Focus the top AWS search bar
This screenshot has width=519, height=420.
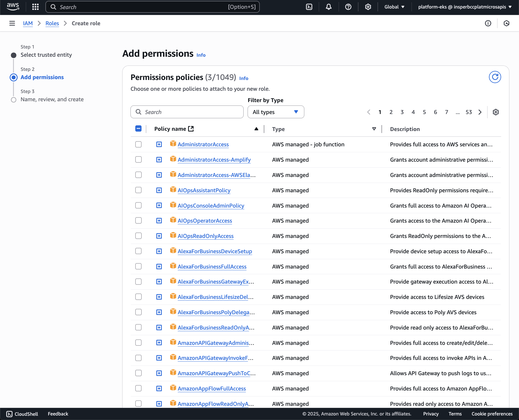coord(153,7)
